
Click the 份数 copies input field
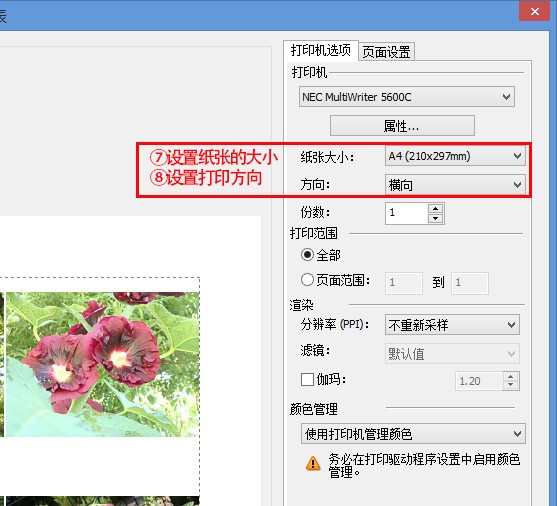coord(407,213)
